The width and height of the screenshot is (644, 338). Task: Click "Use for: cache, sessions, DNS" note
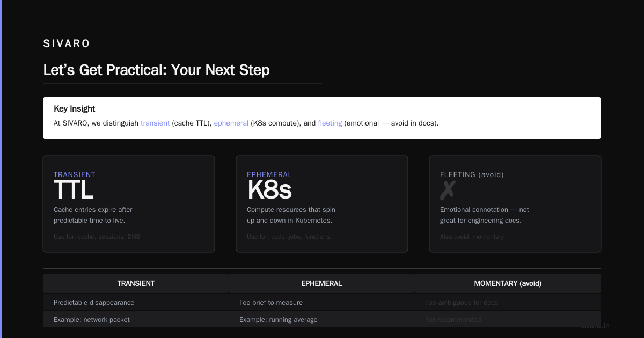(97, 237)
